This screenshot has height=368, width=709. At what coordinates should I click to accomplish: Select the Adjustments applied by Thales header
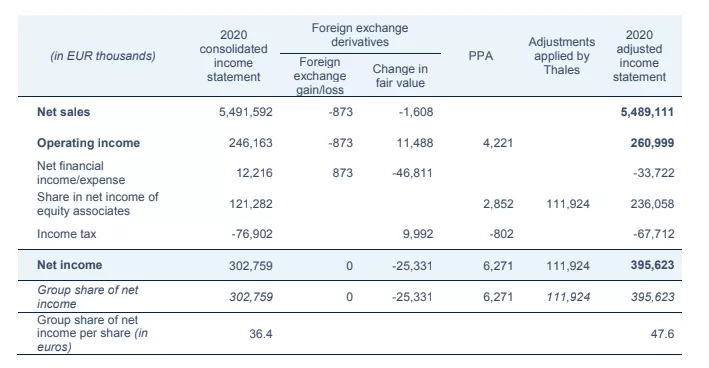point(562,56)
